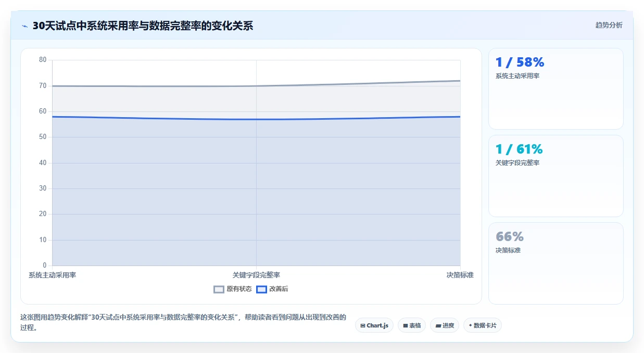
Task: Click the trend icon beside the chart title
Action: (24, 26)
